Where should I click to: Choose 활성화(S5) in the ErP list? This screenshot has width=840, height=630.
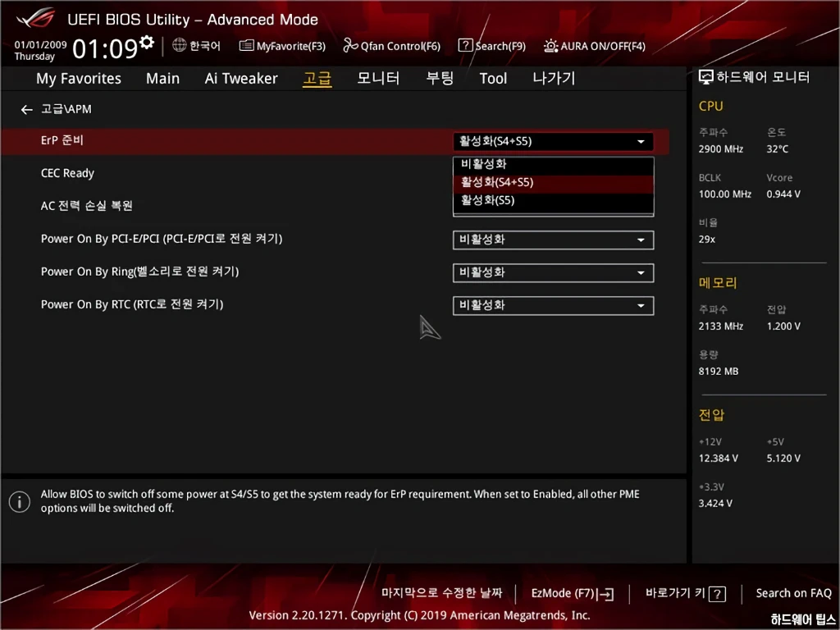click(553, 201)
